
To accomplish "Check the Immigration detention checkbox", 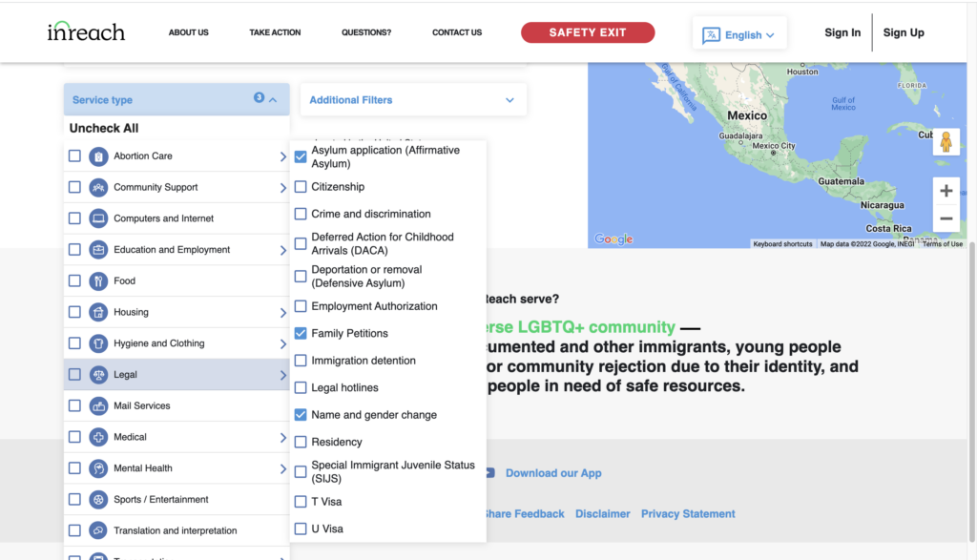I will pyautogui.click(x=301, y=361).
